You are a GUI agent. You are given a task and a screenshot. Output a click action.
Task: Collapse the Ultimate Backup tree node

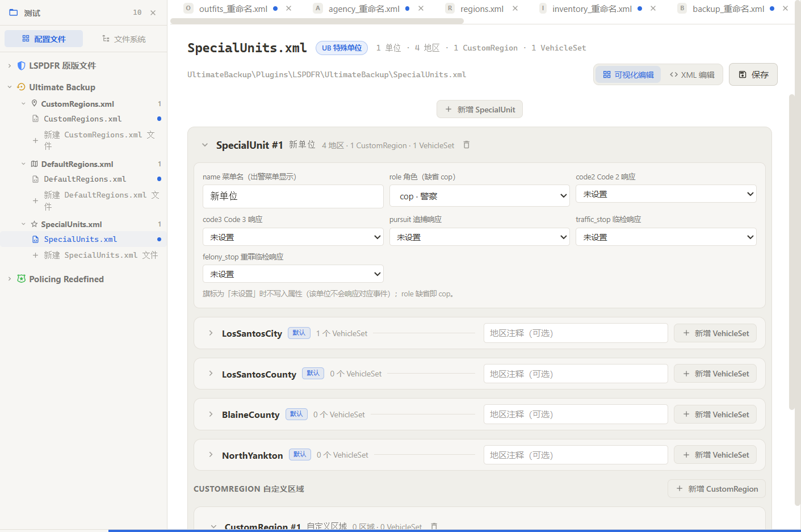(x=10, y=87)
